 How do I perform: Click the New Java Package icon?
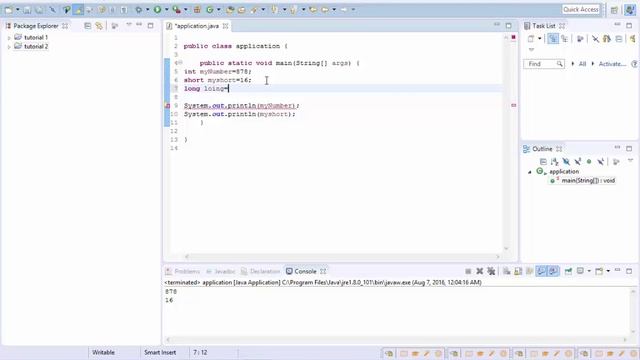point(197,9)
